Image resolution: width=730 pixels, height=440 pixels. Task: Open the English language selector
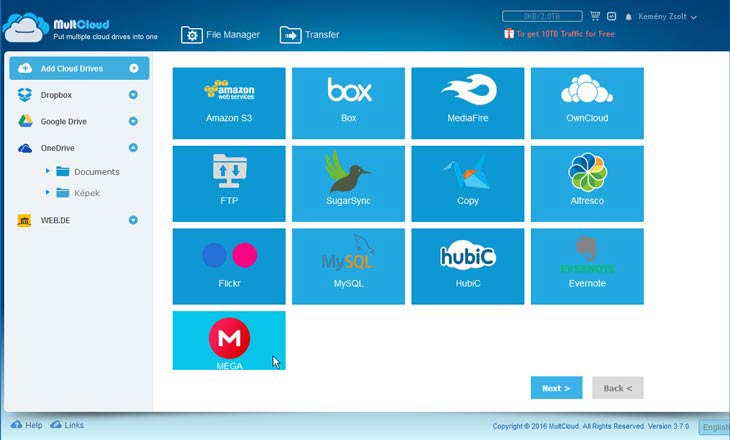point(714,426)
